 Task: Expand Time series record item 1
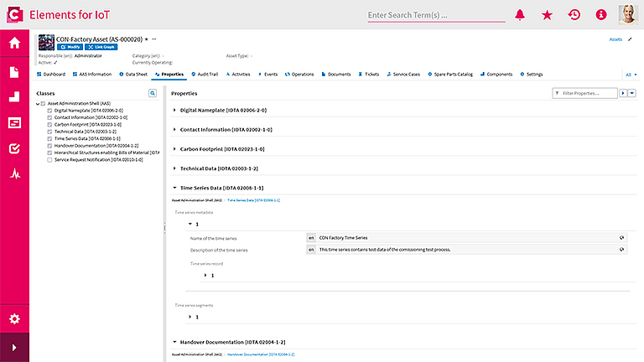point(205,276)
